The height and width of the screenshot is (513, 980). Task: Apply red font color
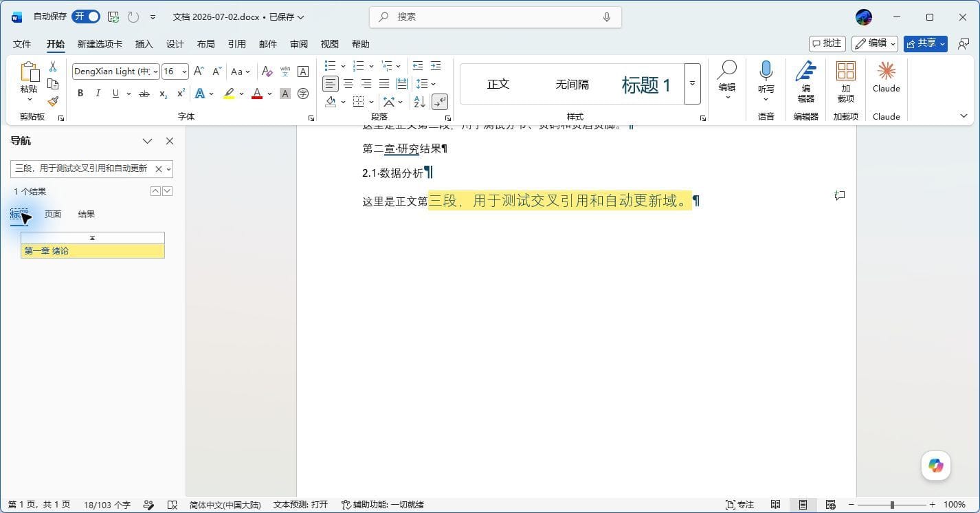point(257,94)
